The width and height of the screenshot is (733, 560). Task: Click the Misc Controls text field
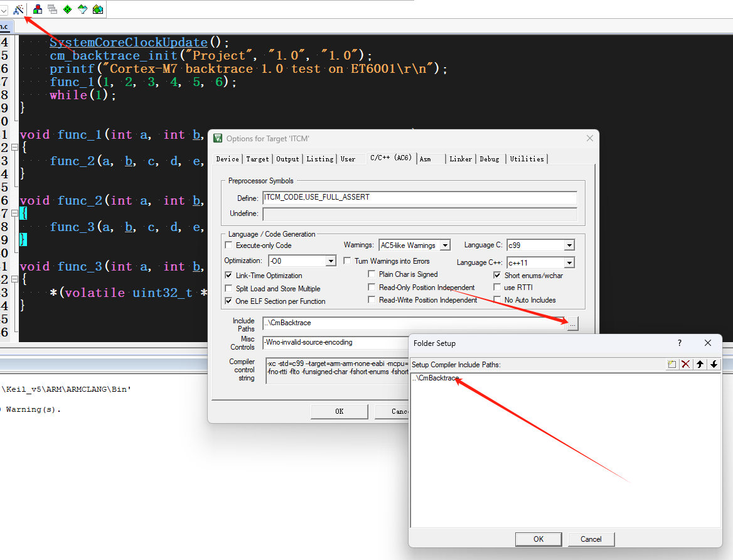335,342
